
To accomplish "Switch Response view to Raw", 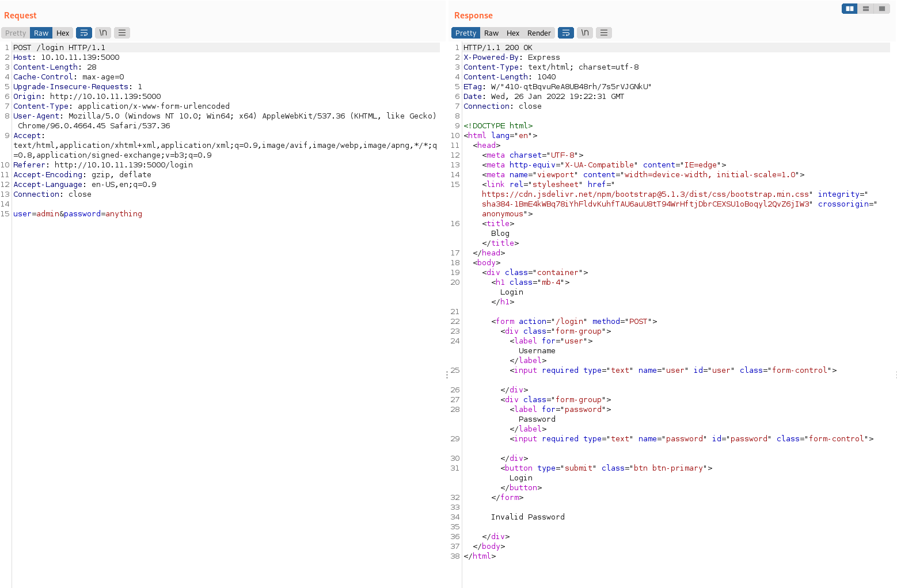I will [x=491, y=33].
